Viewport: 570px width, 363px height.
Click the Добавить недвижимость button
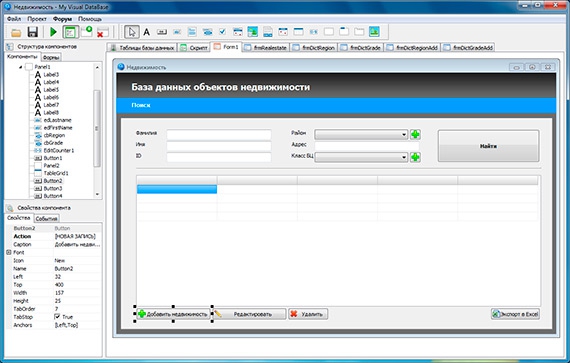pos(173,314)
